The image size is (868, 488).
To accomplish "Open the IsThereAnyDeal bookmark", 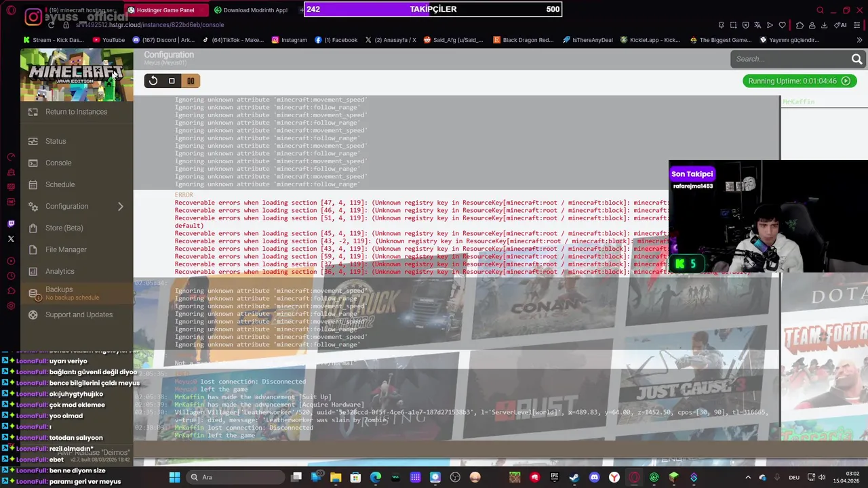I will pyautogui.click(x=587, y=40).
